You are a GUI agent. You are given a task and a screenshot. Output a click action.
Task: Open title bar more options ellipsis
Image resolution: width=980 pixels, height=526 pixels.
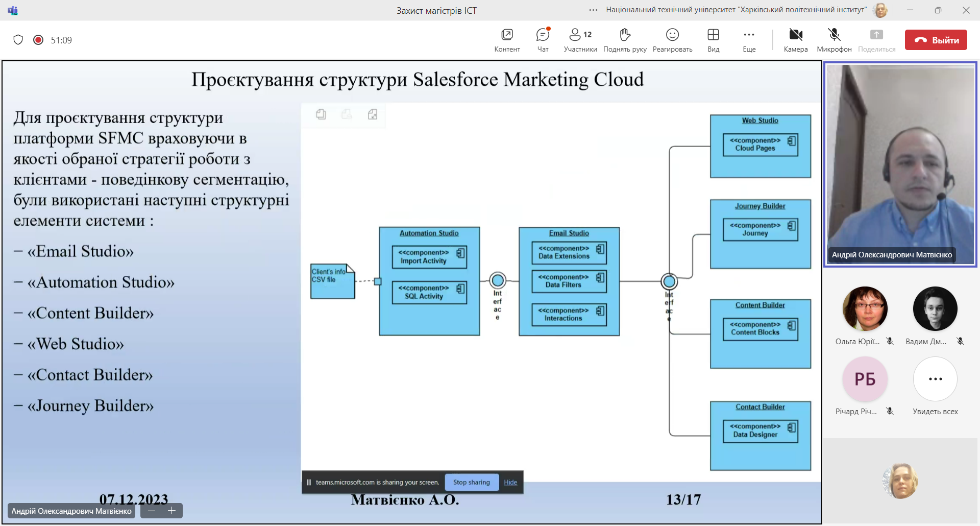pyautogui.click(x=593, y=10)
